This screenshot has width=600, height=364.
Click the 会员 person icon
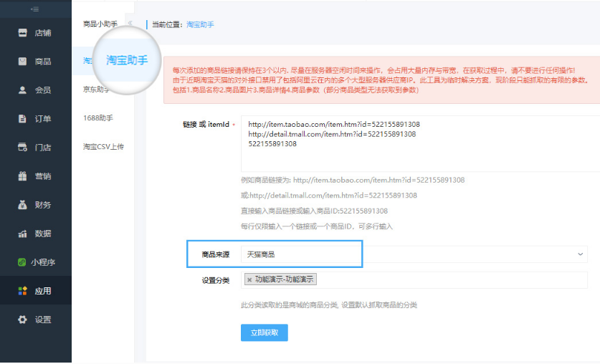pyautogui.click(x=22, y=90)
